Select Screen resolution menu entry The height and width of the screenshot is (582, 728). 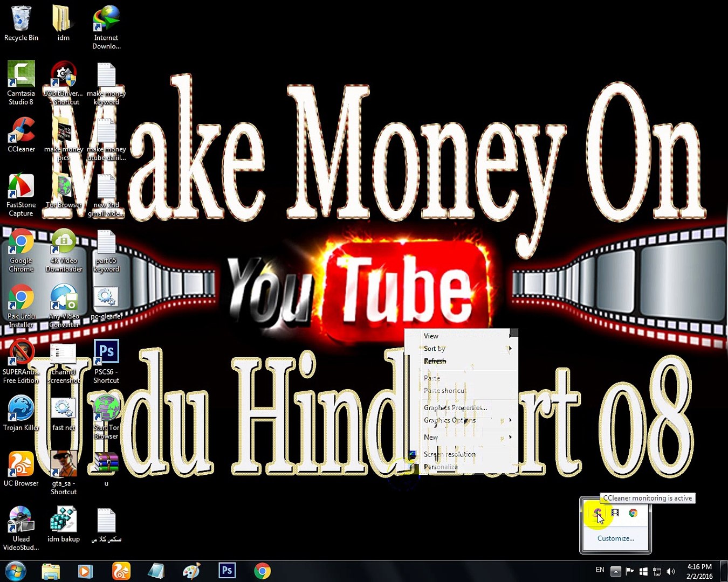coord(461,454)
